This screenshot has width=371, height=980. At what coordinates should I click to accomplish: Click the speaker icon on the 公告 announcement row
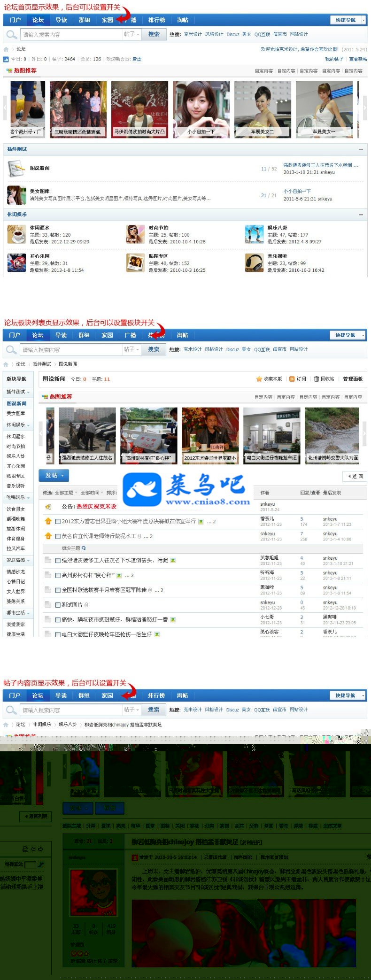click(x=48, y=507)
